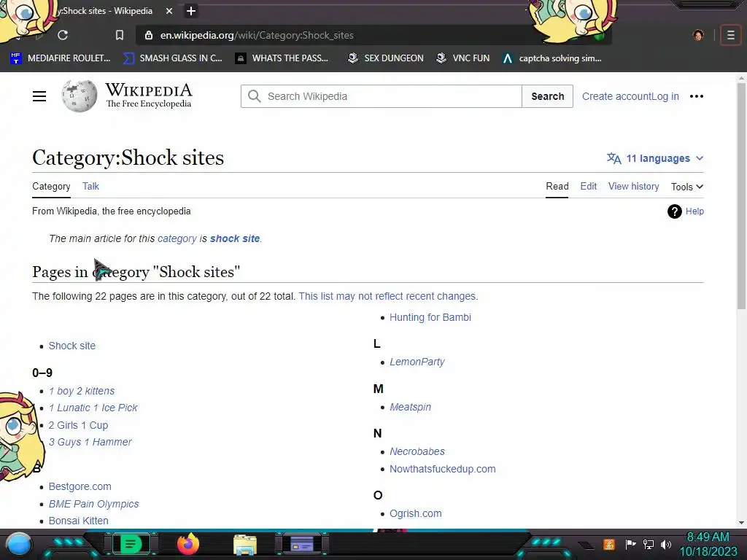The image size is (747, 560).
Task: Click the volume speaker tray icon
Action: click(666, 544)
